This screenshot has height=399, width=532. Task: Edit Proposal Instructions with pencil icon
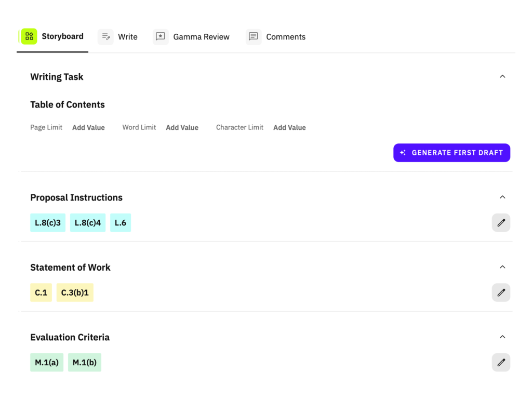pyautogui.click(x=501, y=223)
